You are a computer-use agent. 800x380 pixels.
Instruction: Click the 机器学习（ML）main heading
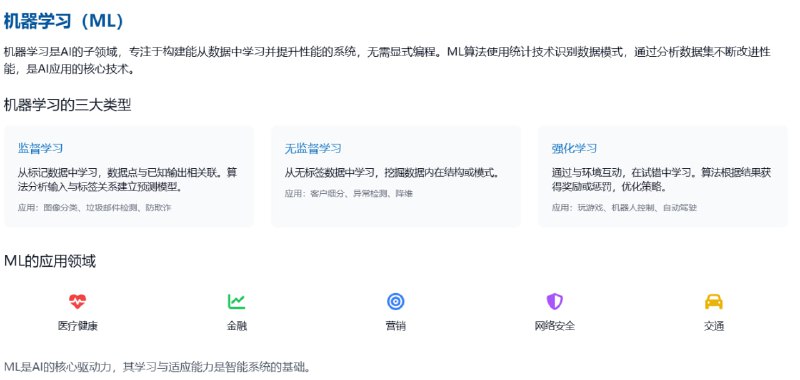click(64, 21)
